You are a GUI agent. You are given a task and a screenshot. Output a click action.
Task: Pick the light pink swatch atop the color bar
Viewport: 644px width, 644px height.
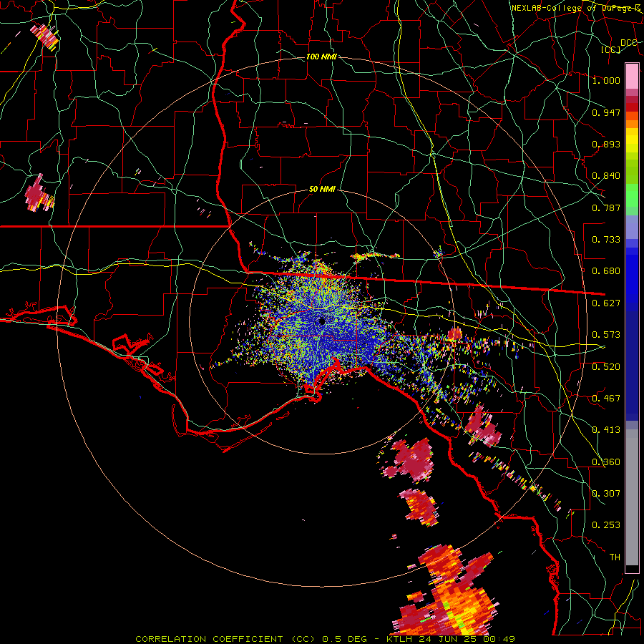coord(632,77)
